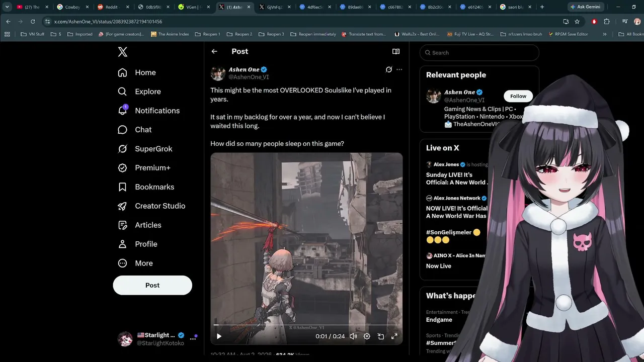Switch to the Cowboy tab
The width and height of the screenshot is (644, 362).
72,7
